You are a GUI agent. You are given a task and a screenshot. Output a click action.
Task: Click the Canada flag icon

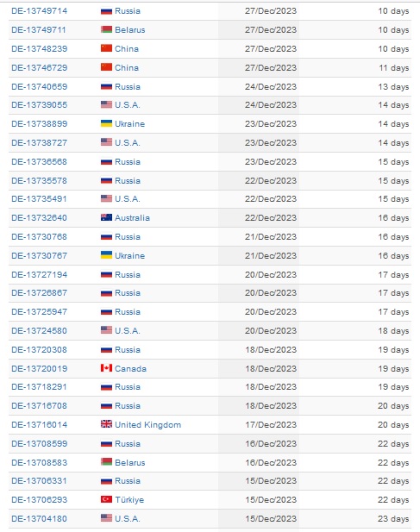coord(106,368)
